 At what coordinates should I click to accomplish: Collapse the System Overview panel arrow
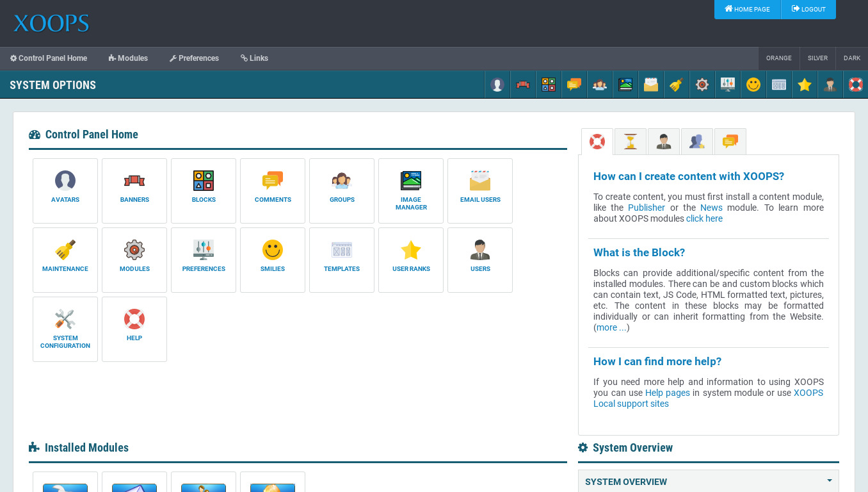pyautogui.click(x=829, y=480)
